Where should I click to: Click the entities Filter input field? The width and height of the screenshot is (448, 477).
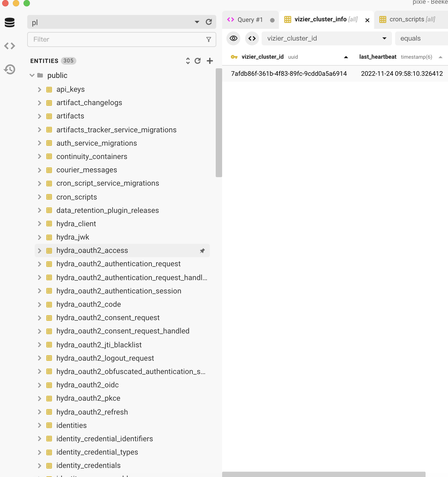coord(117,39)
